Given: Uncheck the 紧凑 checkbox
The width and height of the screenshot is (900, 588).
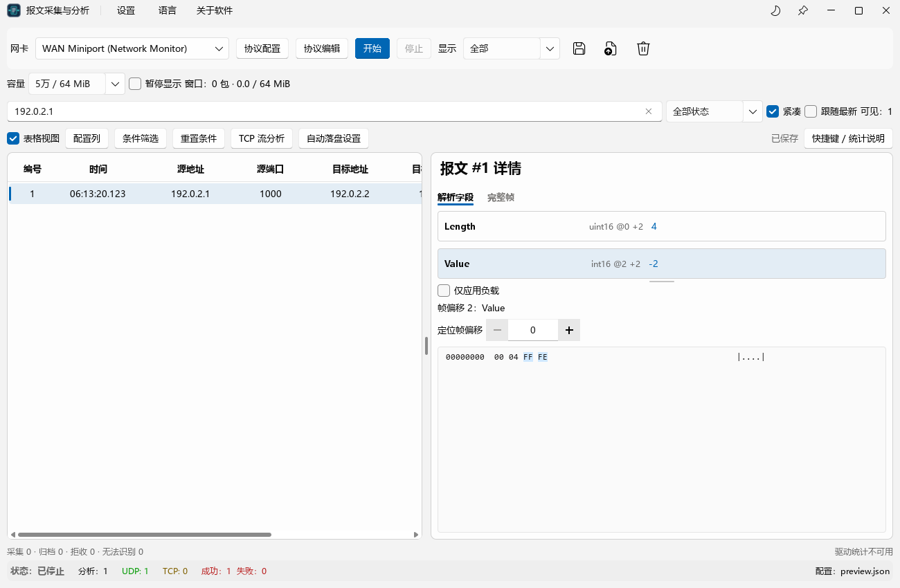Looking at the screenshot, I should coord(773,111).
